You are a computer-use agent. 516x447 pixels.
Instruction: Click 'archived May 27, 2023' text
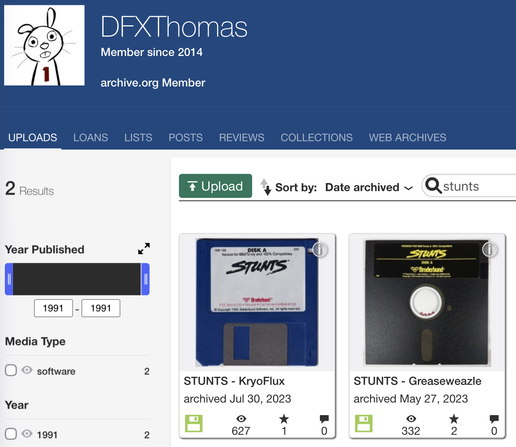pos(411,399)
